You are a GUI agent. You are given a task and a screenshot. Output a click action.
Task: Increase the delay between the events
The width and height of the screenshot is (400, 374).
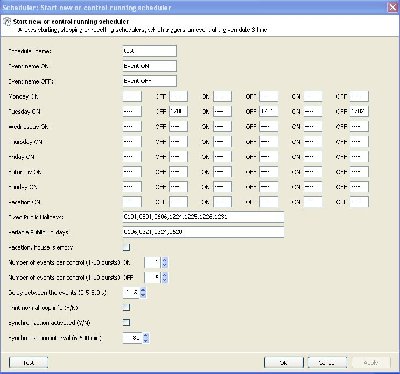pyautogui.click(x=143, y=290)
